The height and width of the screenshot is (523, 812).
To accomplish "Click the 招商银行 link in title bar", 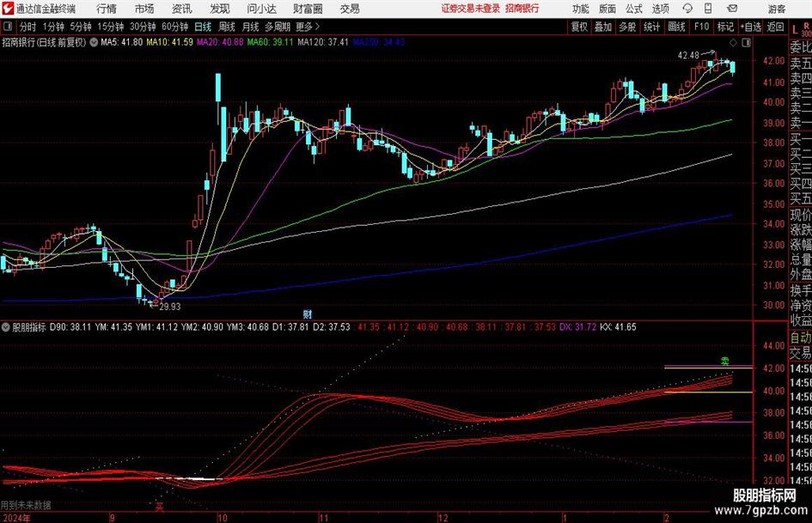I will point(522,9).
